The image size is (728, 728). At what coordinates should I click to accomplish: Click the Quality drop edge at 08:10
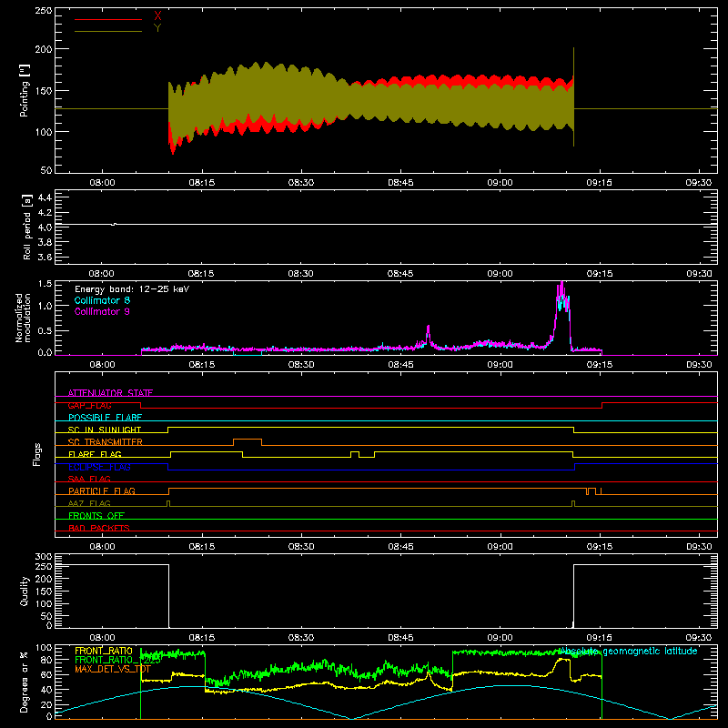pos(168,596)
